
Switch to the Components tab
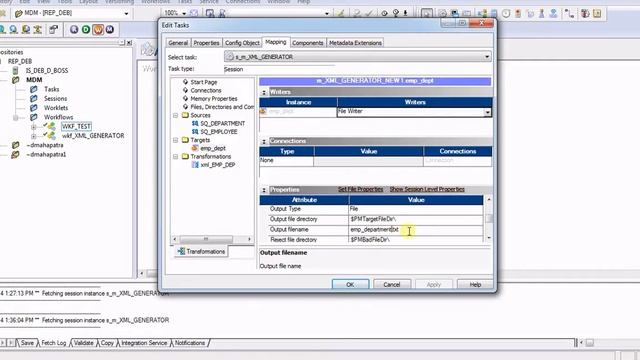[x=307, y=42]
